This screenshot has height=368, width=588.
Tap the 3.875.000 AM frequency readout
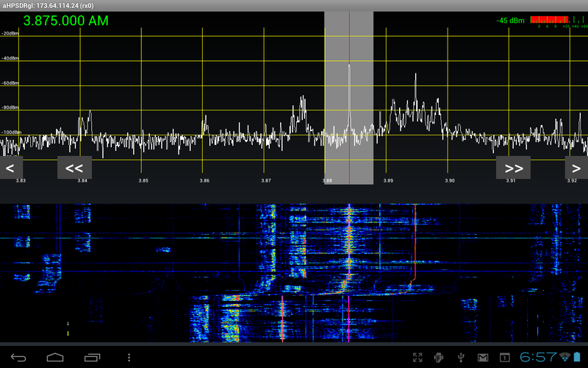click(66, 21)
